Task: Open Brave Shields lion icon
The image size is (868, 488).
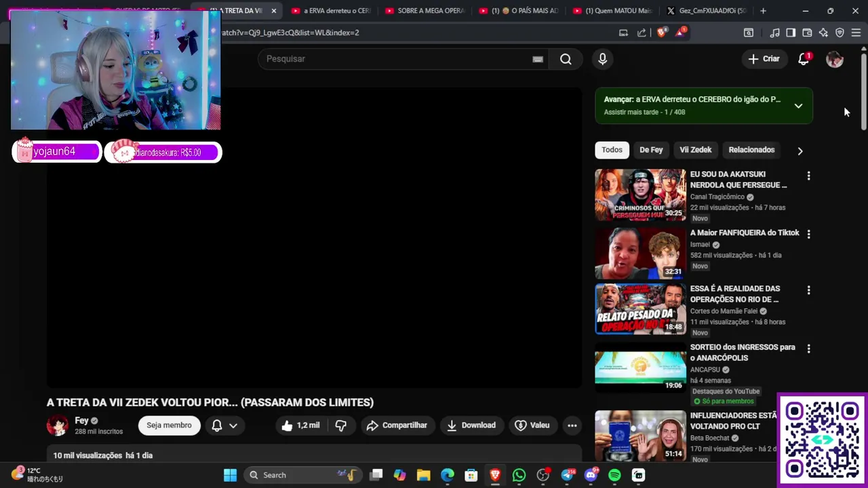Action: click(662, 33)
